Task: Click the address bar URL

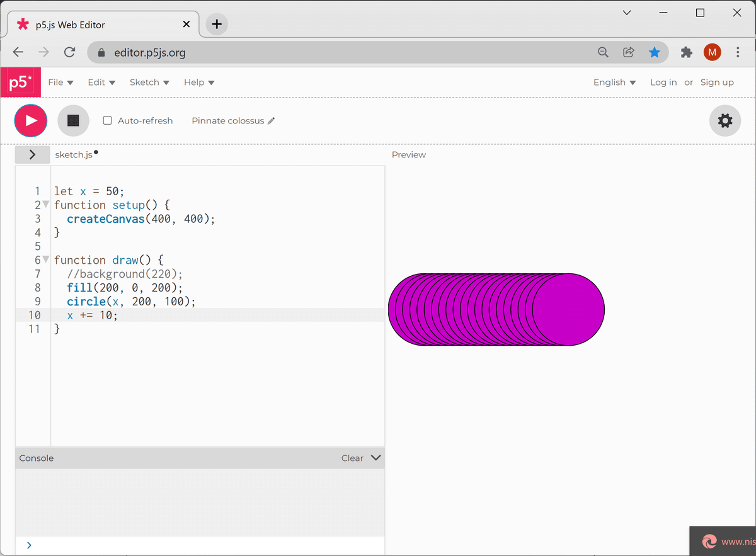Action: 150,53
